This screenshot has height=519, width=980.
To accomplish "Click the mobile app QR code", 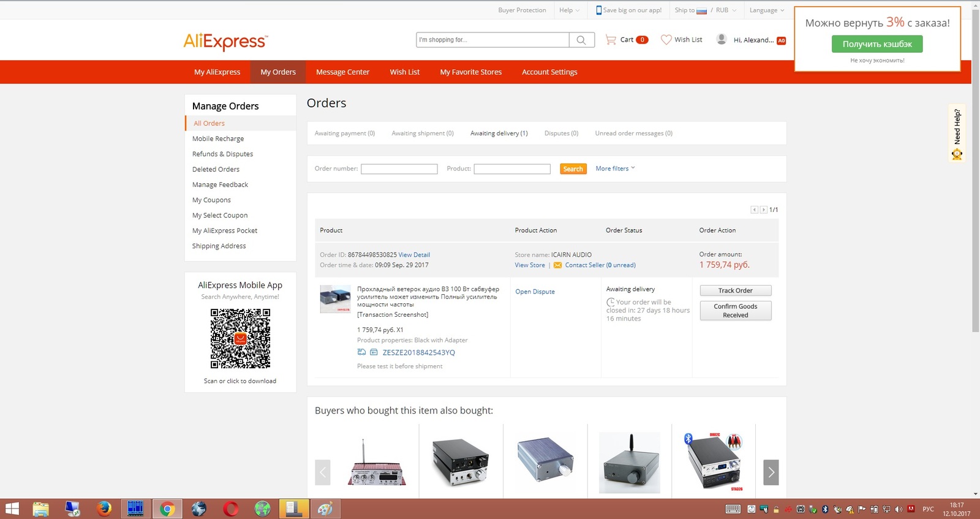I will pos(240,338).
